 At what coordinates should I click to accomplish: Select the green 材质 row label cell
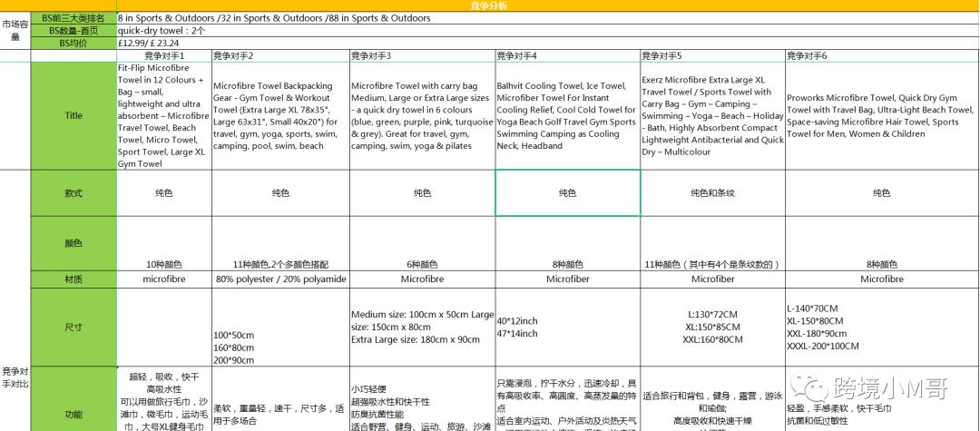[73, 279]
